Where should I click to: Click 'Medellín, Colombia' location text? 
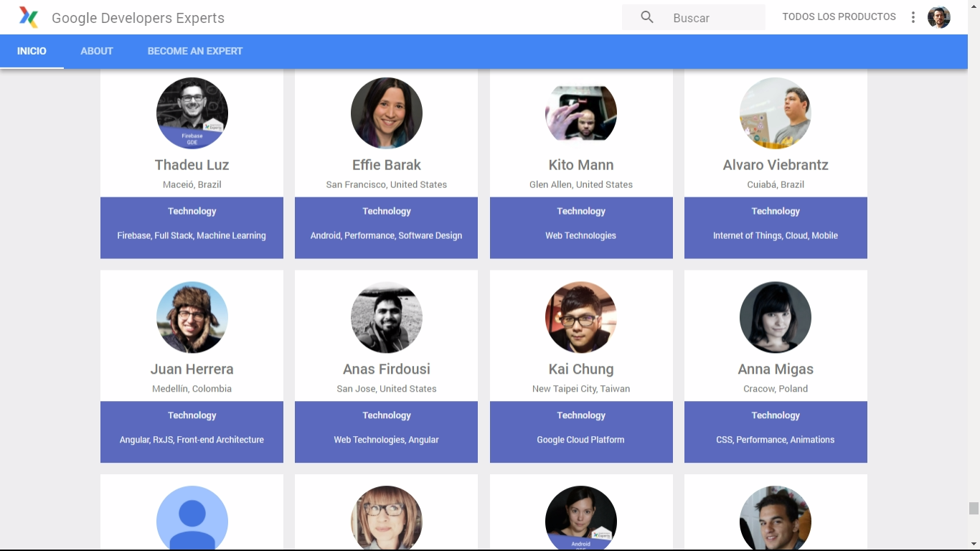point(192,389)
